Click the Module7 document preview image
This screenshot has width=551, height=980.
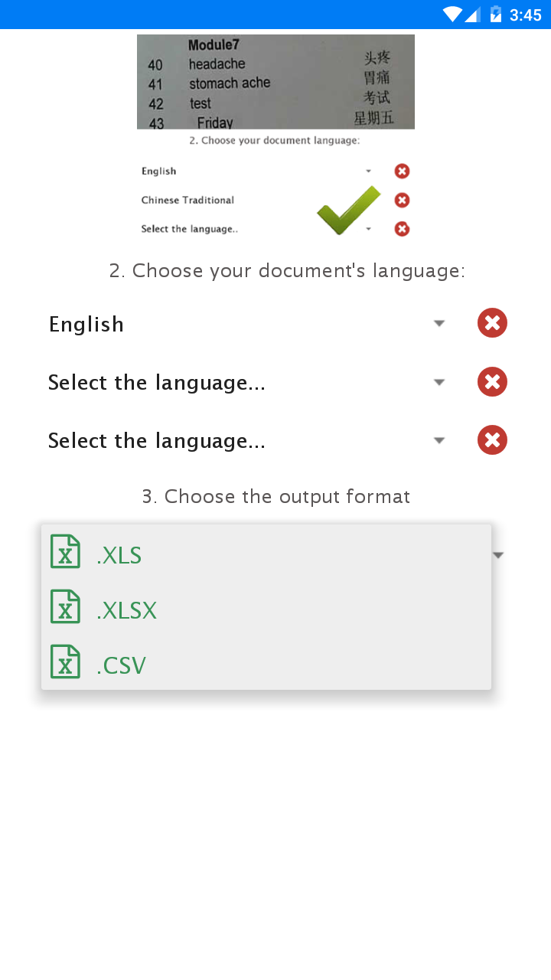tap(275, 80)
